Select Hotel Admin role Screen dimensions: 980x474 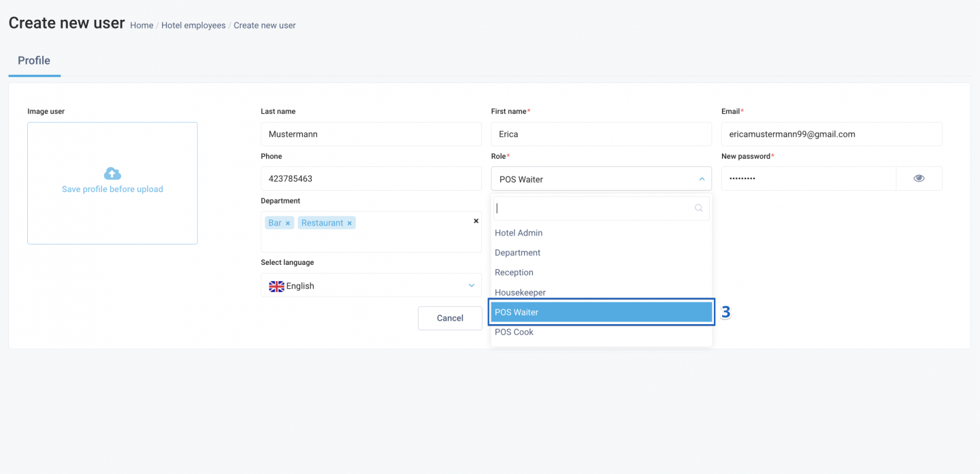602,233
